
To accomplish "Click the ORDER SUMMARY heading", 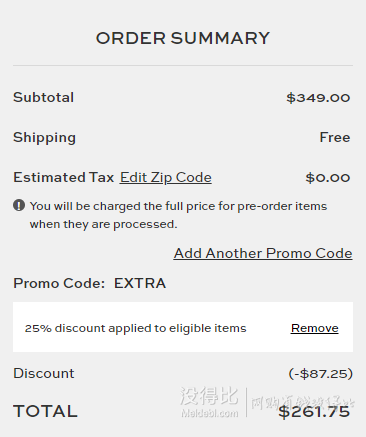I will coord(183,38).
